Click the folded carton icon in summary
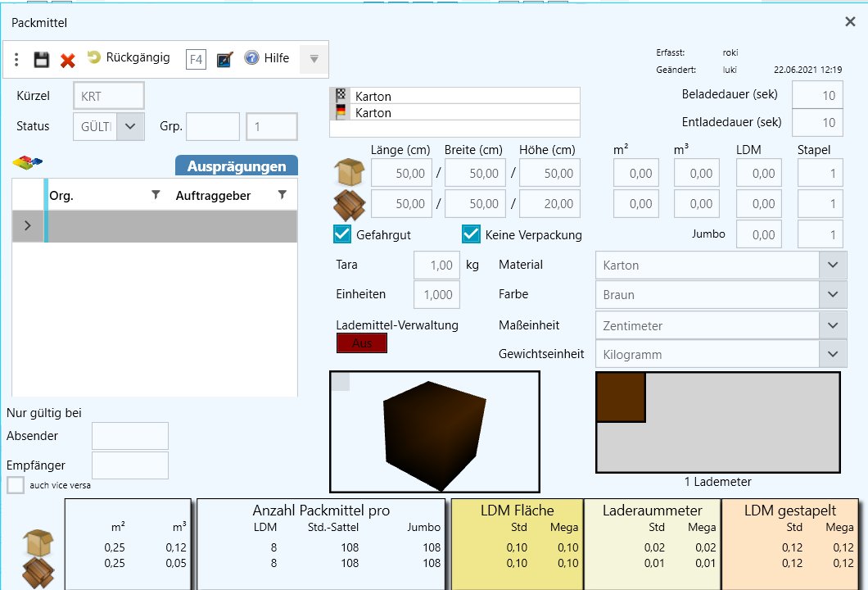This screenshot has width=868, height=590. point(38,572)
